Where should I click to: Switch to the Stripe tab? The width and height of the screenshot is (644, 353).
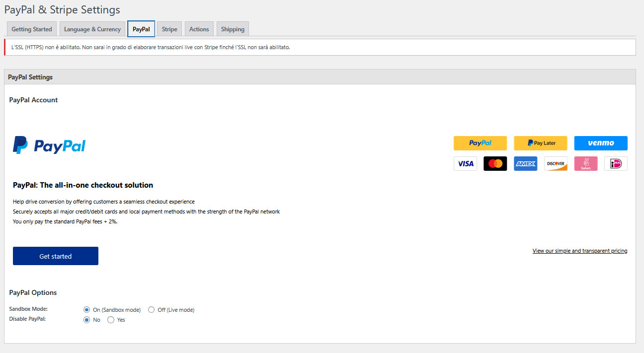tap(169, 29)
